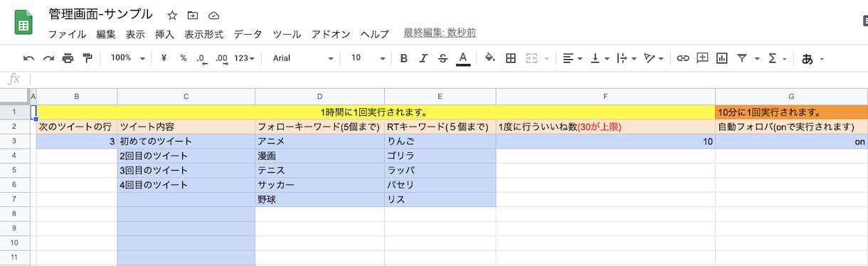Select column C header

tap(186, 96)
